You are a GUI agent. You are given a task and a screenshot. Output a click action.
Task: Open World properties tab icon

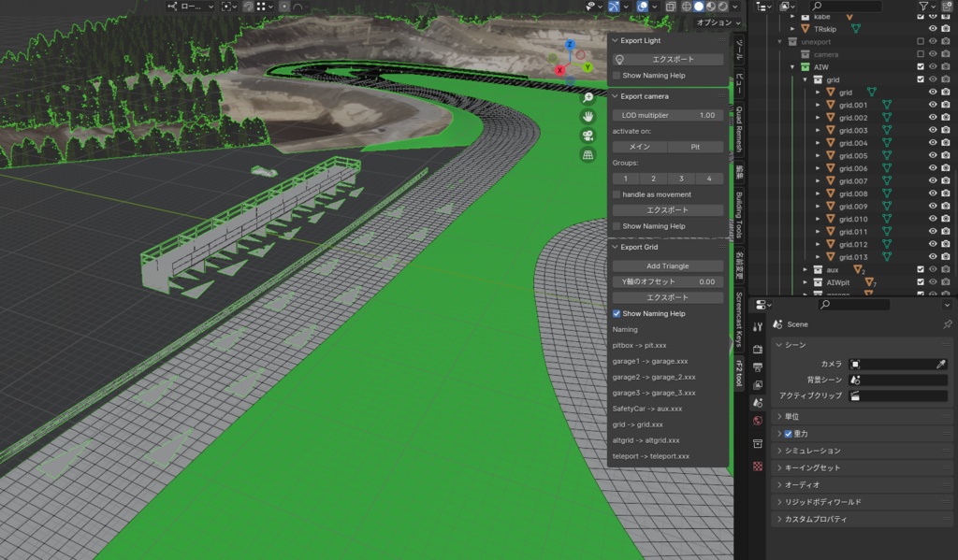[758, 420]
